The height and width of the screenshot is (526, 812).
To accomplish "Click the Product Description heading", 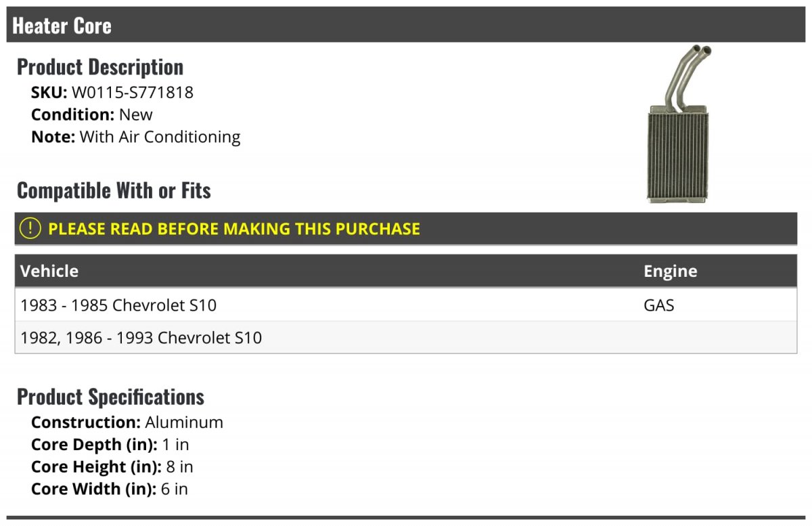I will coord(100,66).
